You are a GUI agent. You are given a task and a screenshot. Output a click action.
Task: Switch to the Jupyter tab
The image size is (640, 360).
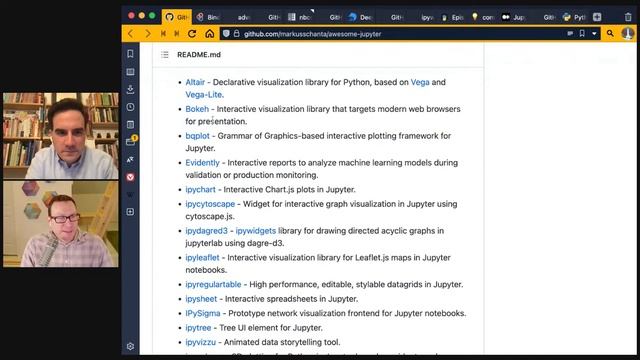tap(513, 17)
